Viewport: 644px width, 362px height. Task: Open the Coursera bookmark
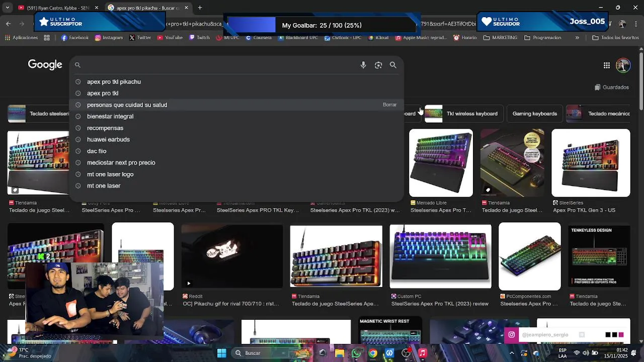tap(259, 38)
